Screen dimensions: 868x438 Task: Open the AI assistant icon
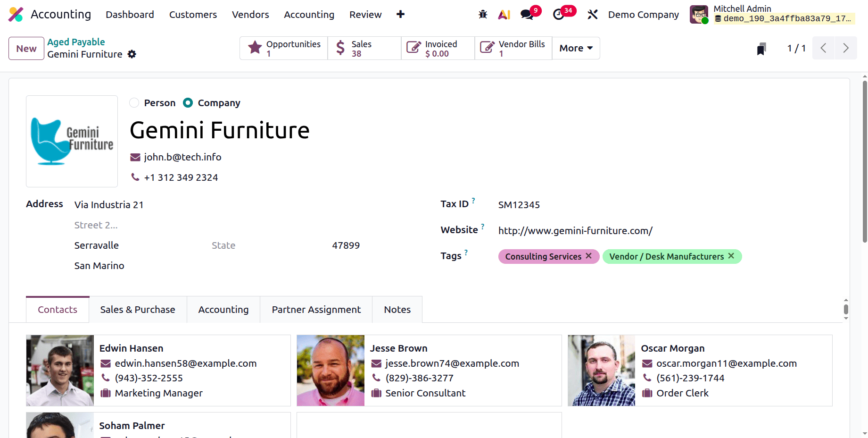pyautogui.click(x=504, y=15)
